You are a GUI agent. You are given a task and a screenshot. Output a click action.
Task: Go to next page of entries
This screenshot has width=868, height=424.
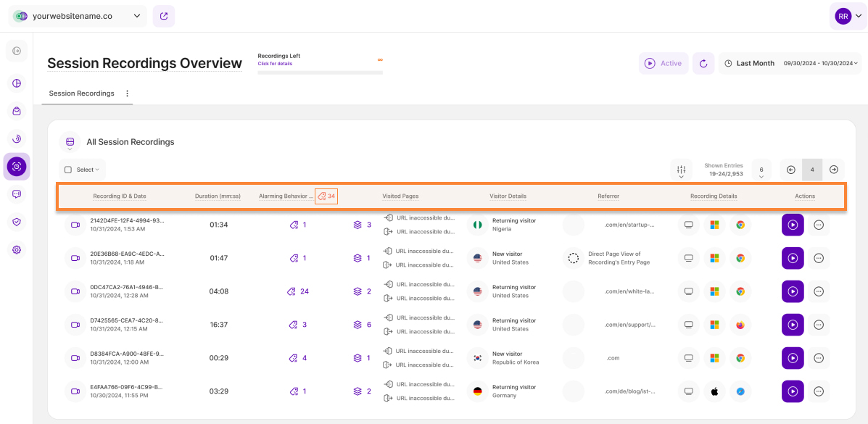click(834, 170)
